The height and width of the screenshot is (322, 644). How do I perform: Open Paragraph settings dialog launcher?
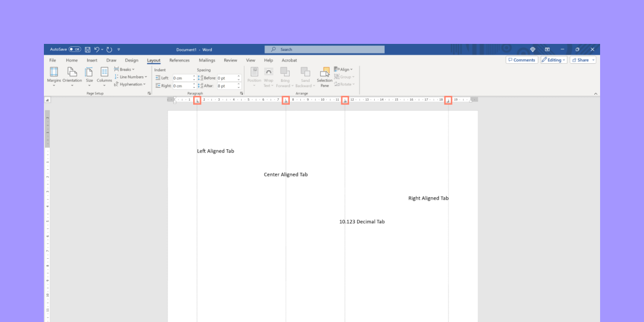coord(241,94)
